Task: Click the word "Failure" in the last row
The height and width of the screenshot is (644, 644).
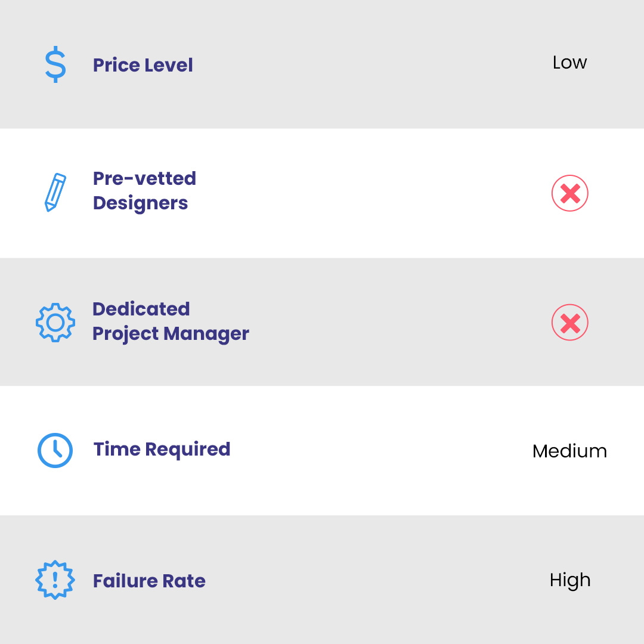Action: tap(122, 581)
